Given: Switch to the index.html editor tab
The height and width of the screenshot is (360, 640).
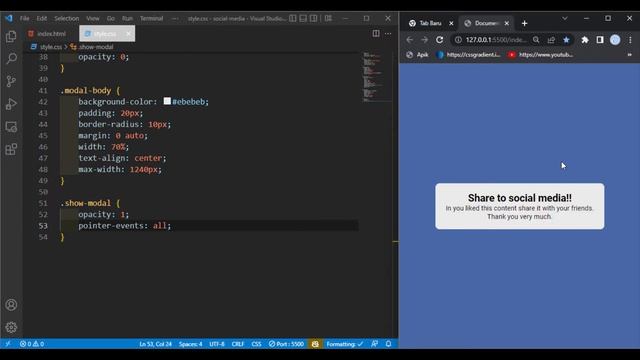Looking at the screenshot, I should point(51,33).
